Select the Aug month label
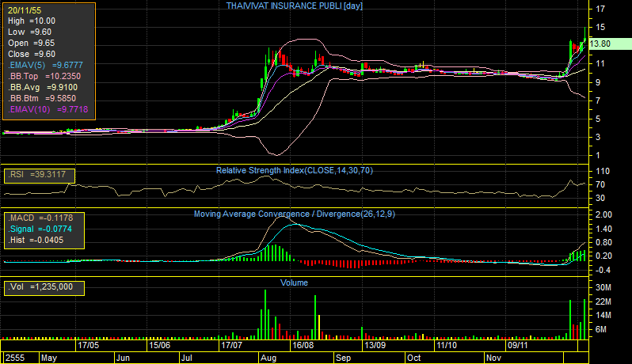632x364 pixels. [268, 358]
